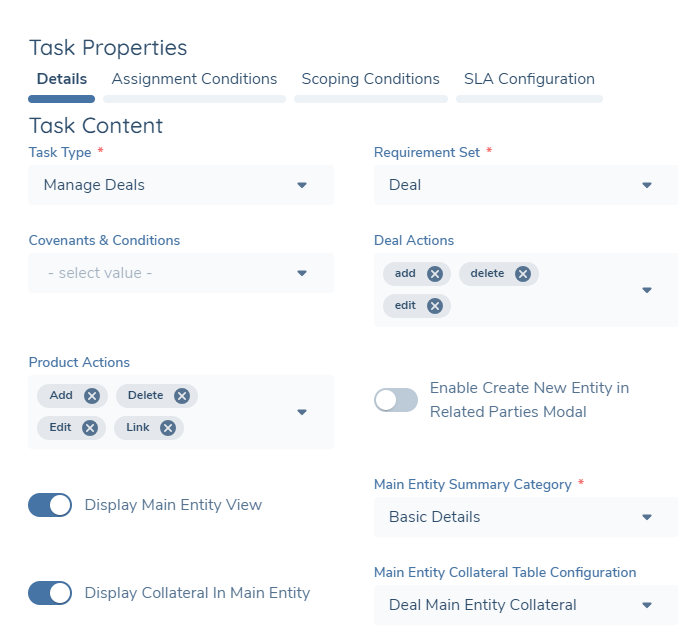Viewport: 678px width, 636px height.
Task: Toggle Enable Create New Entity switch
Action: 396,400
